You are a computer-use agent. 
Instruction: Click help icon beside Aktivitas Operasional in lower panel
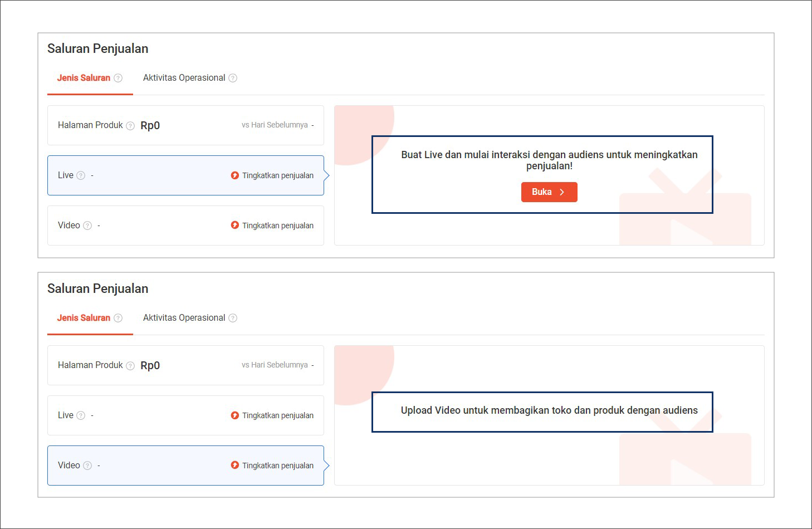click(x=233, y=318)
